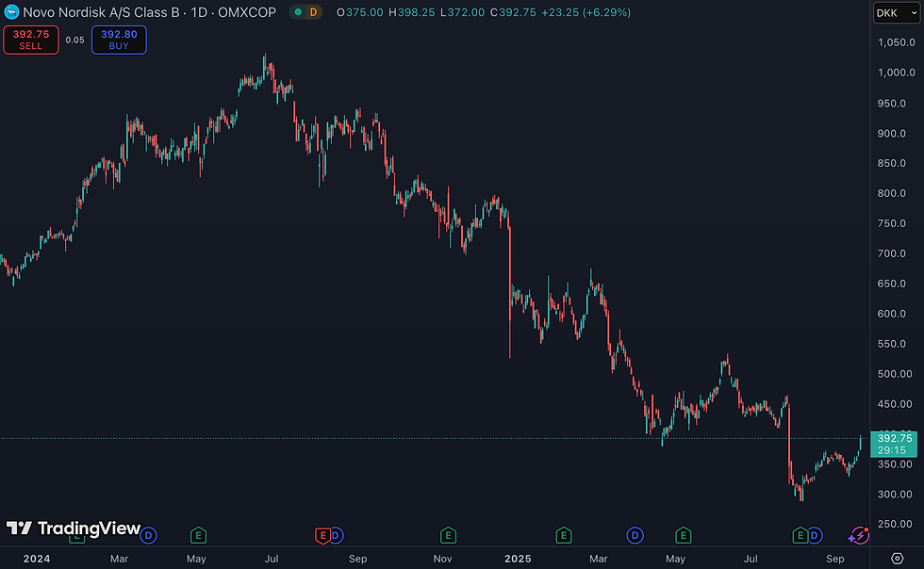Click the 650.0 price axis label
The height and width of the screenshot is (569, 924).
tap(892, 284)
